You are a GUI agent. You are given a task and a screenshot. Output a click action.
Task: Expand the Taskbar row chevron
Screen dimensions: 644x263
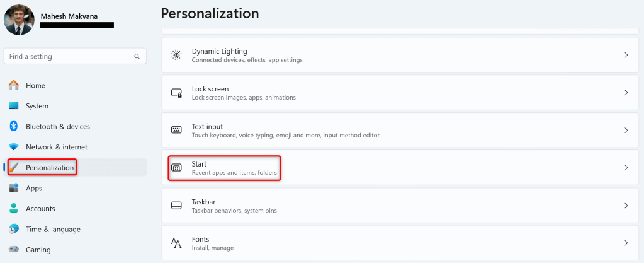pos(626,206)
